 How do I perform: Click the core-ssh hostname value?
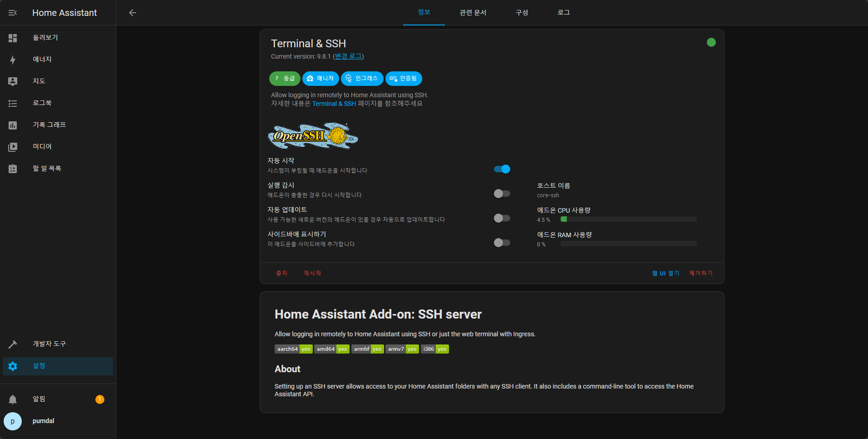tap(548, 195)
